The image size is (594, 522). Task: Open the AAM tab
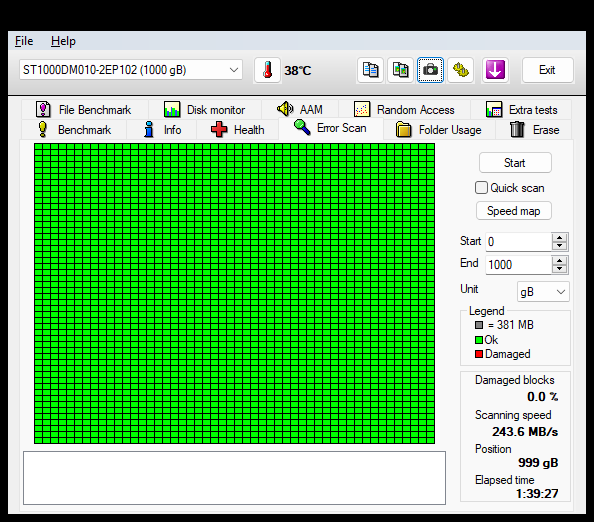(x=300, y=110)
